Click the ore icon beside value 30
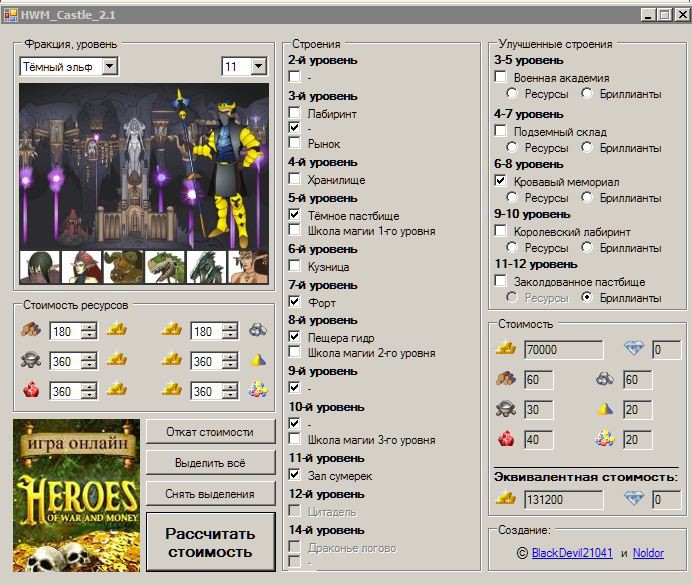 pos(506,409)
